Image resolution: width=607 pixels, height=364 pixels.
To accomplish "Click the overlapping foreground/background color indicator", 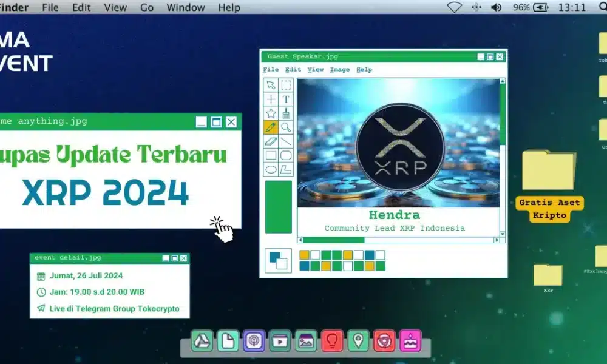I will coord(279,260).
